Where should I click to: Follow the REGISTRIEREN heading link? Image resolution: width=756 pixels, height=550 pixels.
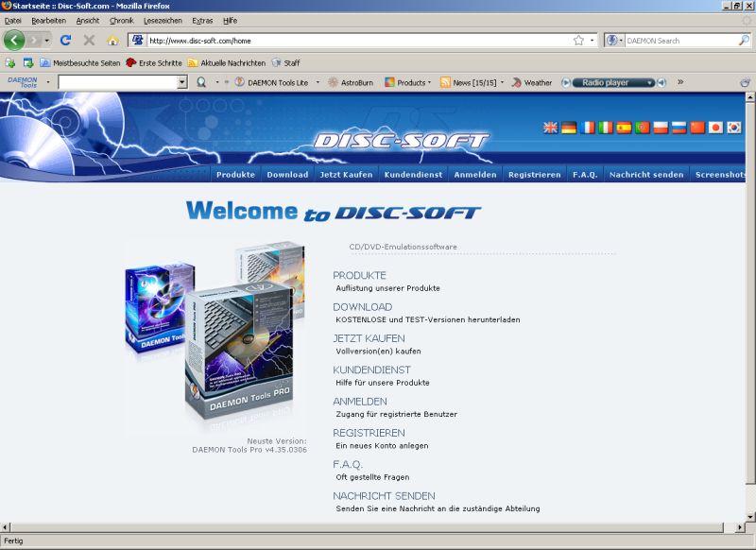tap(369, 433)
